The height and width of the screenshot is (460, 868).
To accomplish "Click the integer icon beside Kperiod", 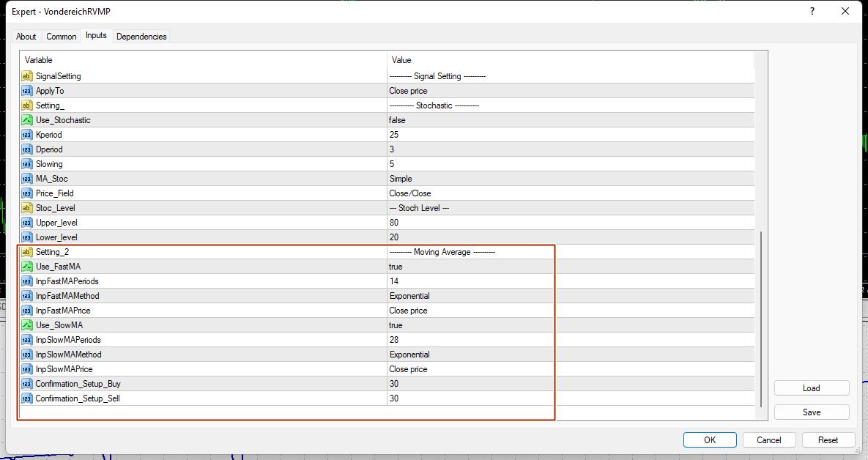I will pos(27,135).
